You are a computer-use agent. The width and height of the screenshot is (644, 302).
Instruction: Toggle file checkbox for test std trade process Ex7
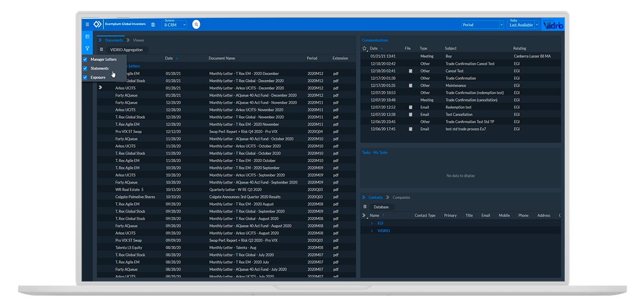pyautogui.click(x=411, y=129)
